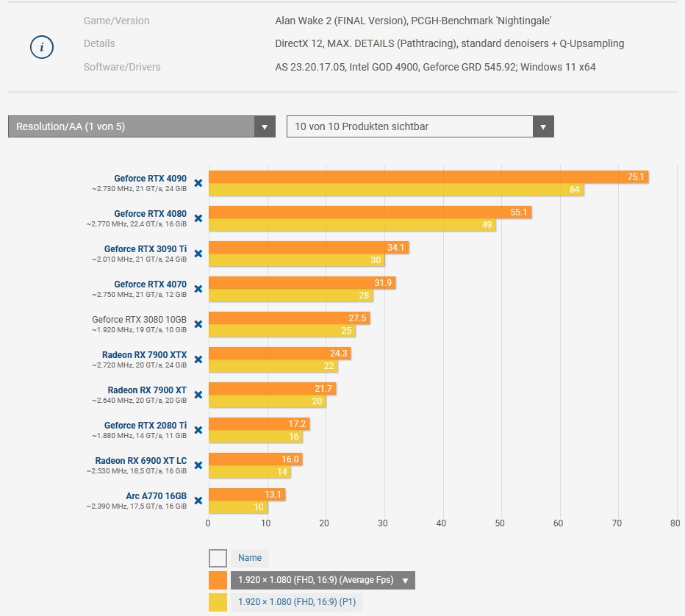Click the 31.9 bar for RTX 4070
The image size is (685, 616).
302,283
